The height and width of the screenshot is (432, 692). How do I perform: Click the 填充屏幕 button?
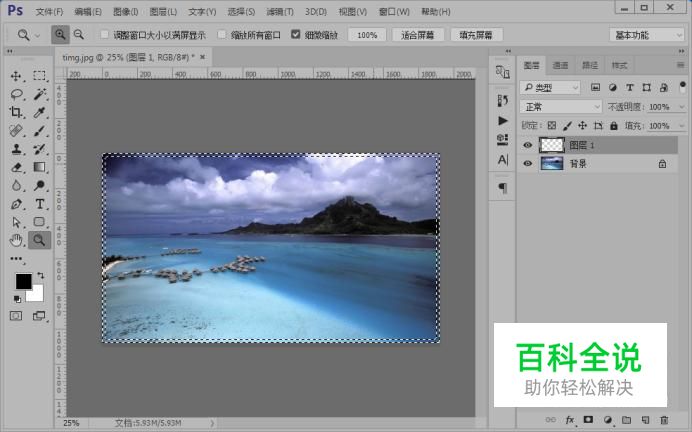click(477, 34)
